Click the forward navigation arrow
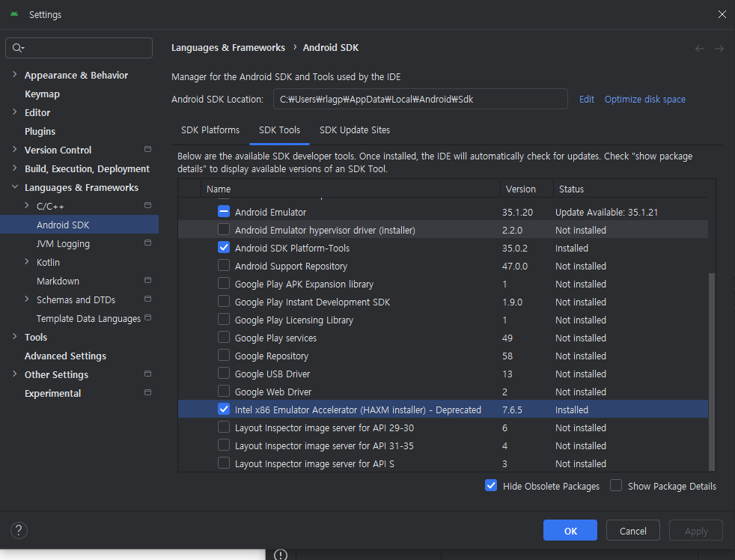 719,49
